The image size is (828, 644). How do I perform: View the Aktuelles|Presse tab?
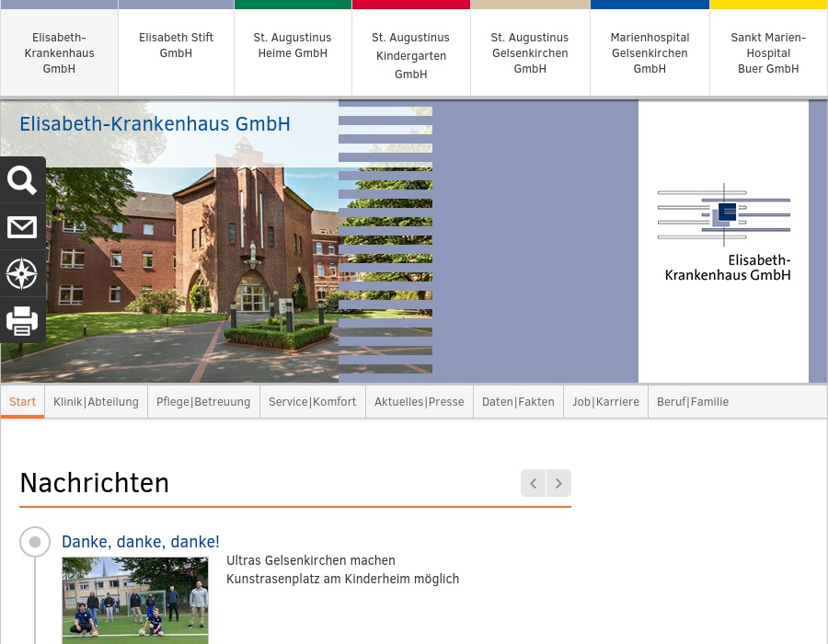click(x=419, y=401)
